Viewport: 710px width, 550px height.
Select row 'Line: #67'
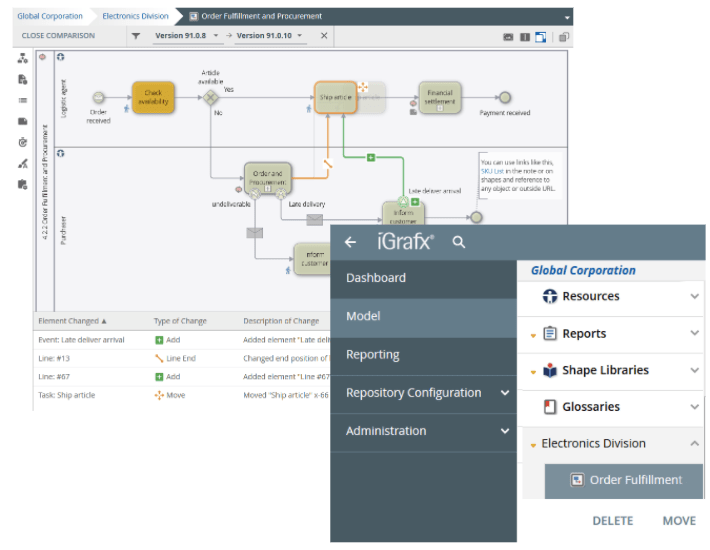pos(182,377)
